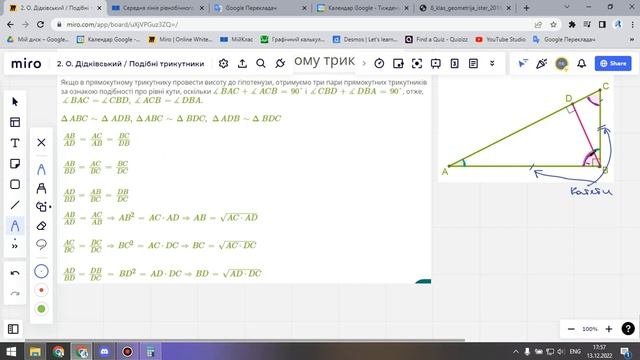640x360 pixels.
Task: Pick the dark blue thin pen color
Action: (x=41, y=271)
